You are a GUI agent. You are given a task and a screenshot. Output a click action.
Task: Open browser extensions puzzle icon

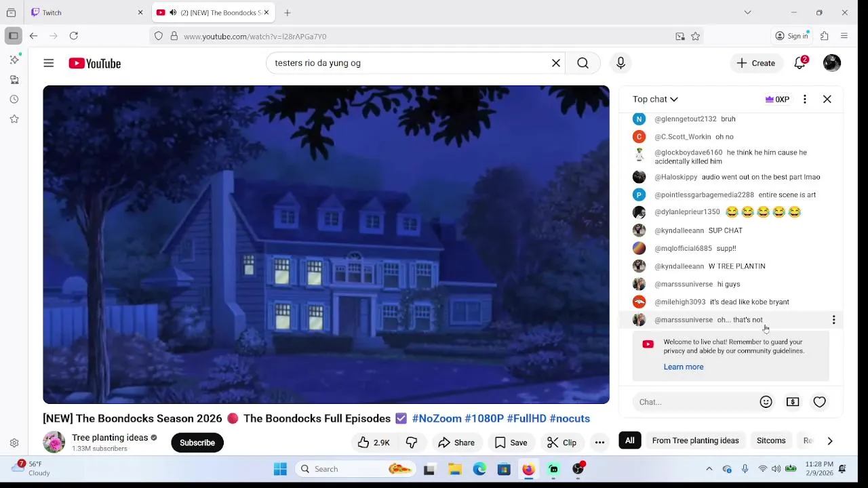(x=825, y=36)
